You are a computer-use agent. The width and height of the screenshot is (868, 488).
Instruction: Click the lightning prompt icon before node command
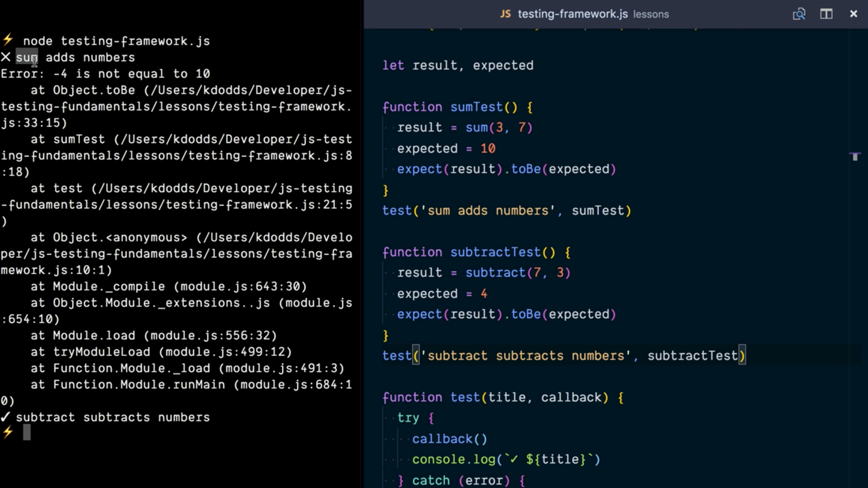click(8, 40)
